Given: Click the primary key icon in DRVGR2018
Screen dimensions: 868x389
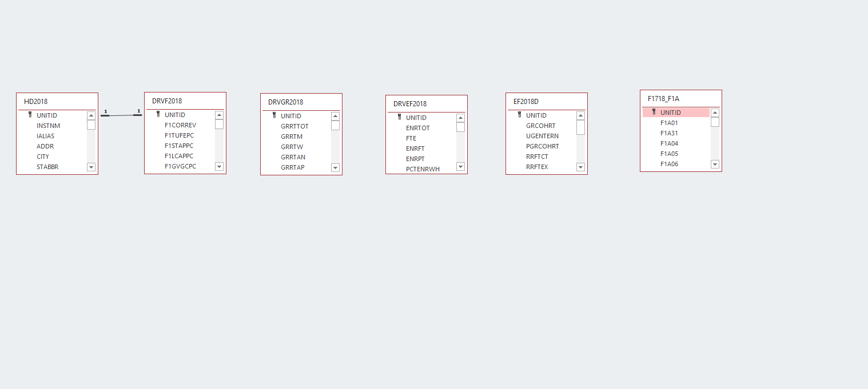Looking at the screenshot, I should click(x=274, y=115).
